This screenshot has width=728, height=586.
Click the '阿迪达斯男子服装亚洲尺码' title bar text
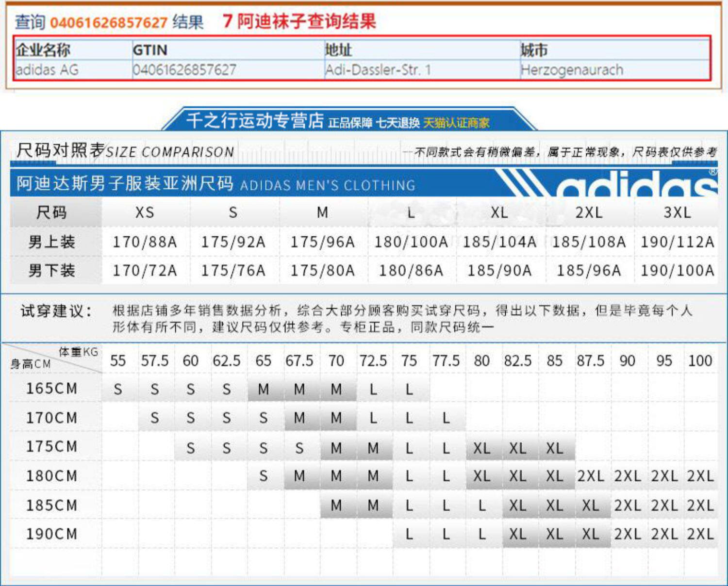click(125, 183)
